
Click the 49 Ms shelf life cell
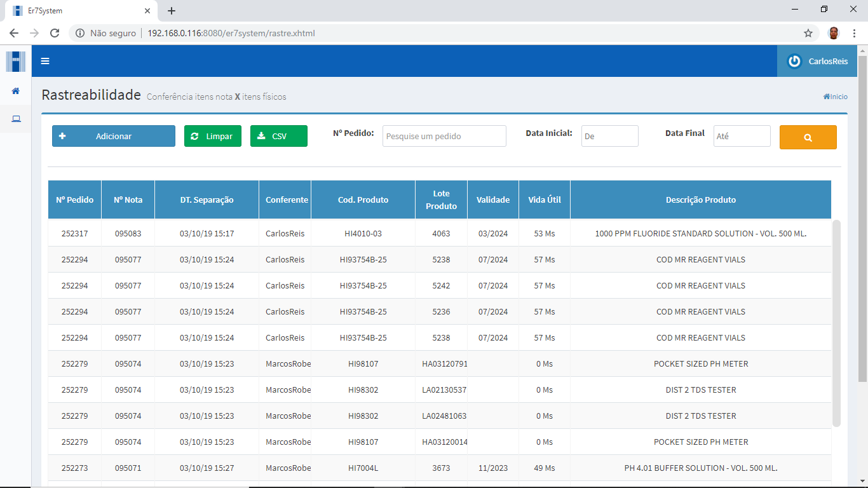[545, 468]
